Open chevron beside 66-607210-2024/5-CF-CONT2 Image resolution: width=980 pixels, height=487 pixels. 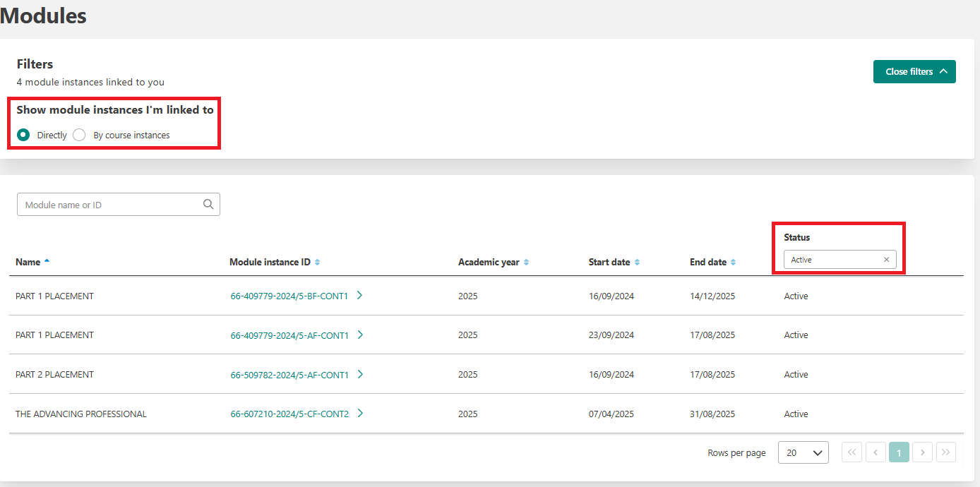(x=360, y=414)
